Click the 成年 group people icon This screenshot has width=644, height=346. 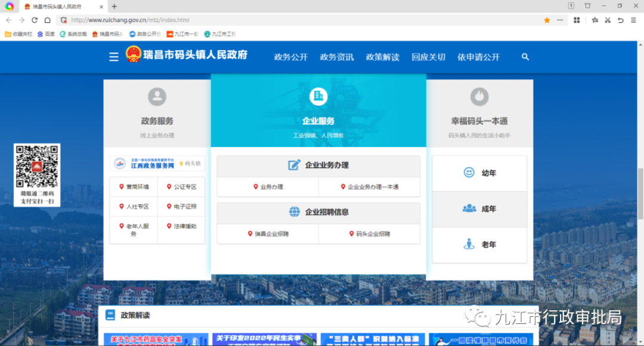469,208
